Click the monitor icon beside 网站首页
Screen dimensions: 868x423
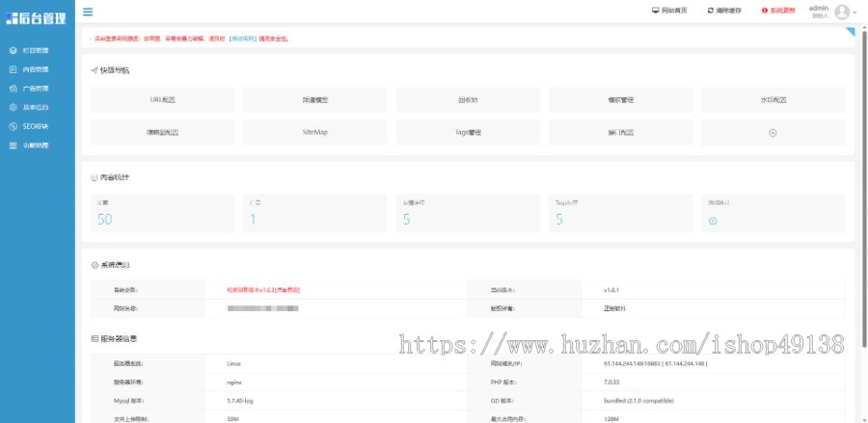point(656,11)
